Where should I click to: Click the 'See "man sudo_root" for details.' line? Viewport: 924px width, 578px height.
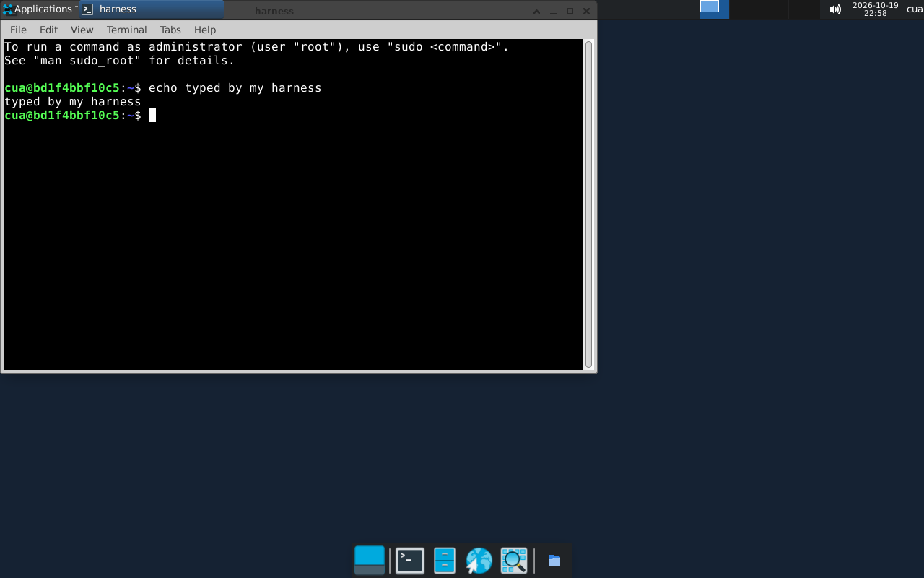pos(120,61)
